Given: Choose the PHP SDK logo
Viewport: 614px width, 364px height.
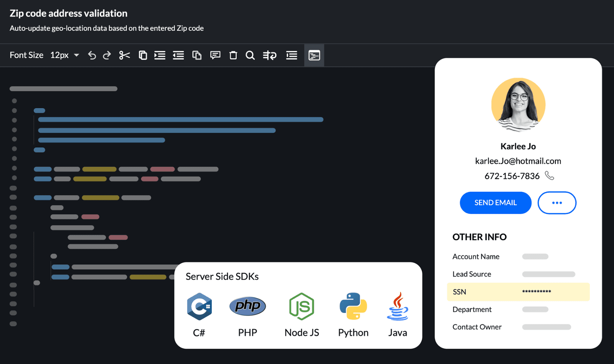Looking at the screenshot, I should [x=248, y=306].
